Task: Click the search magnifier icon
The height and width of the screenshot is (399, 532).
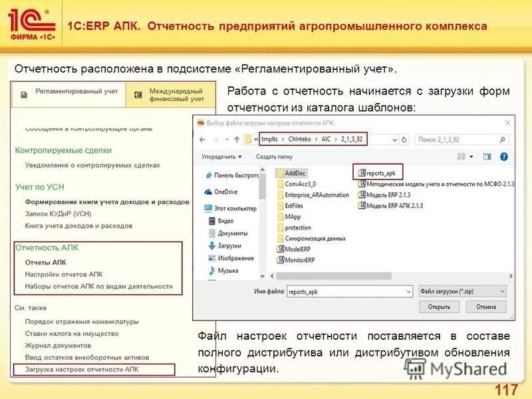Action: coord(502,140)
